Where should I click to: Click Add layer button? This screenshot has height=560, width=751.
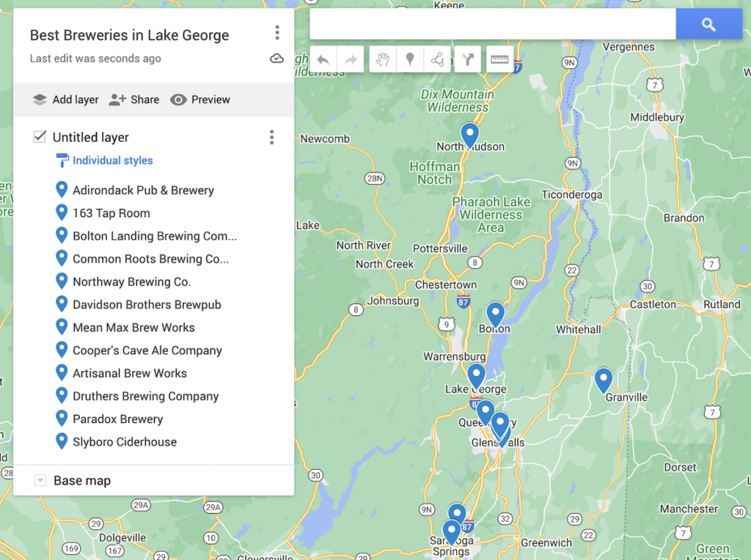[65, 100]
